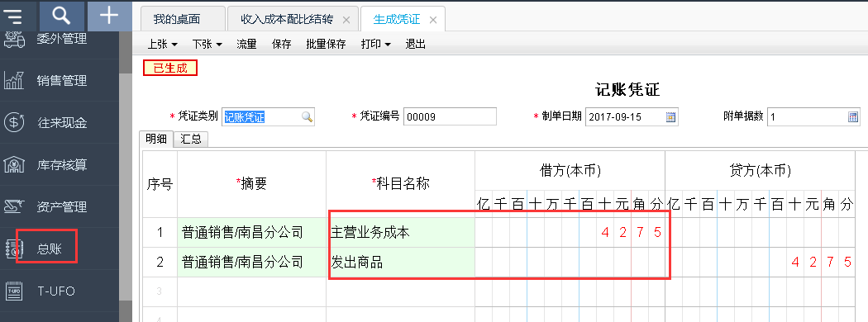Select row 1 摘要 普通销售/南昌分公司
The height and width of the screenshot is (322, 868).
click(252, 232)
